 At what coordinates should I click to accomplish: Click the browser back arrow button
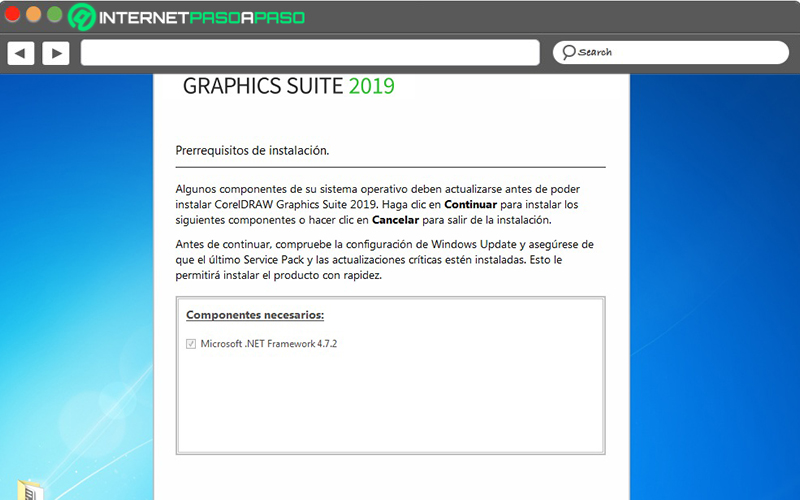tap(21, 53)
